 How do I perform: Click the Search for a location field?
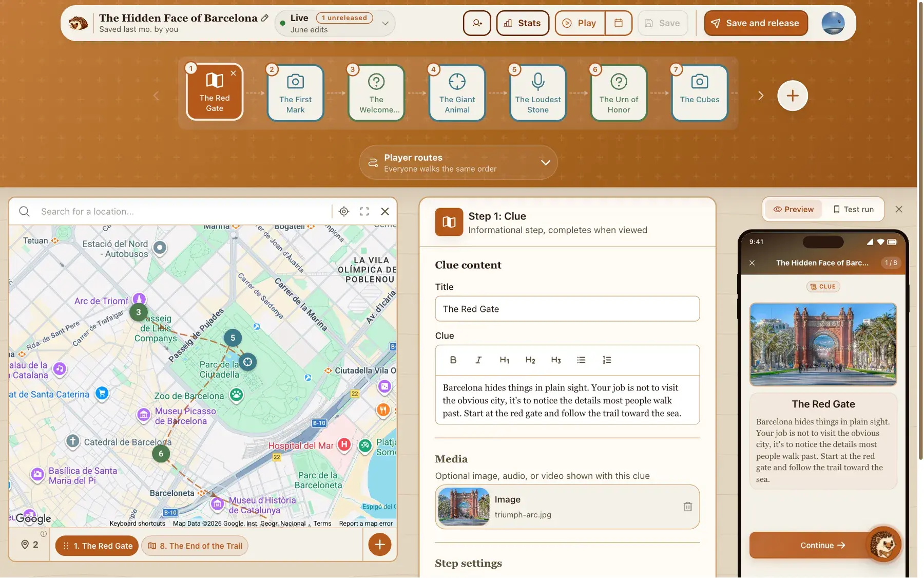[x=182, y=211]
